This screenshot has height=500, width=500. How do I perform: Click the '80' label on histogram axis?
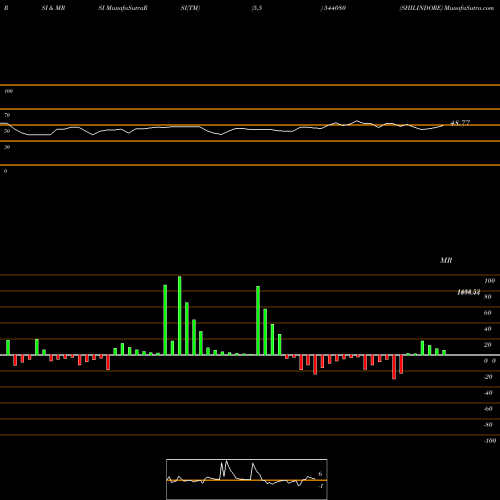pos(488,297)
